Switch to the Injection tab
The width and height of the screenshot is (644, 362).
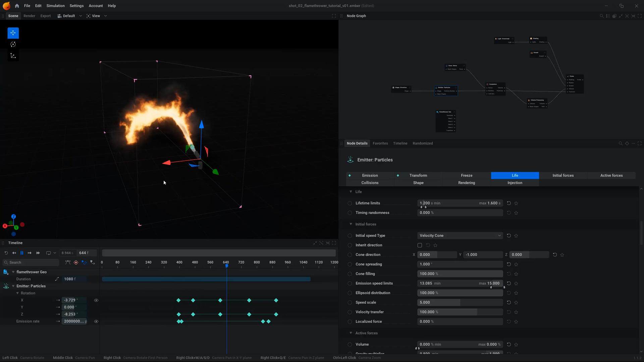[x=515, y=183]
